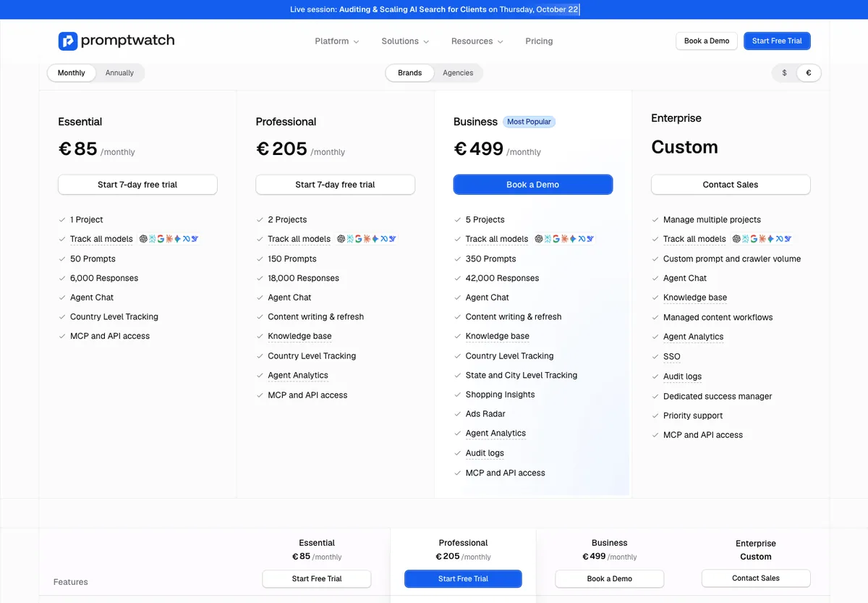The image size is (868, 603).
Task: Expand the Solutions menu
Action: 405,41
